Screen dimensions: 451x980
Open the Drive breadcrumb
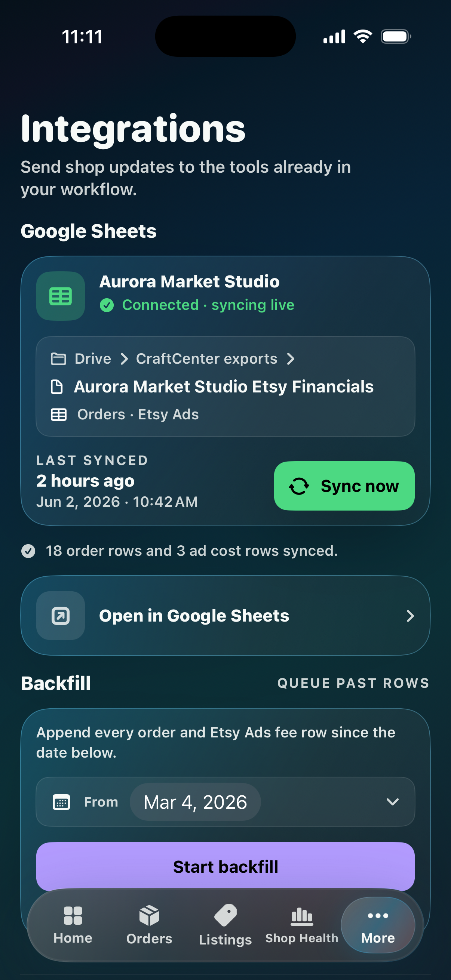tap(93, 359)
